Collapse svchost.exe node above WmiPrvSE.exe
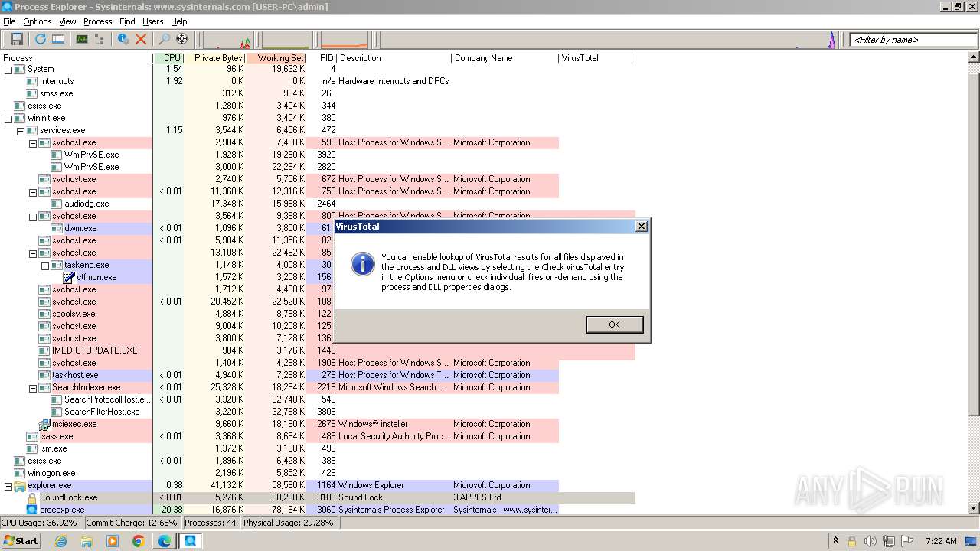This screenshot has width=980, height=551. click(33, 142)
